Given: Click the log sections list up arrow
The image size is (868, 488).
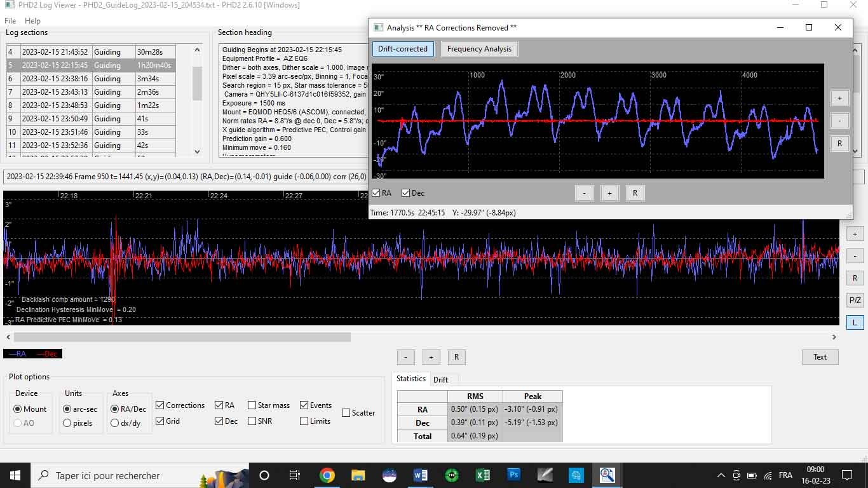Looking at the screenshot, I should 197,50.
